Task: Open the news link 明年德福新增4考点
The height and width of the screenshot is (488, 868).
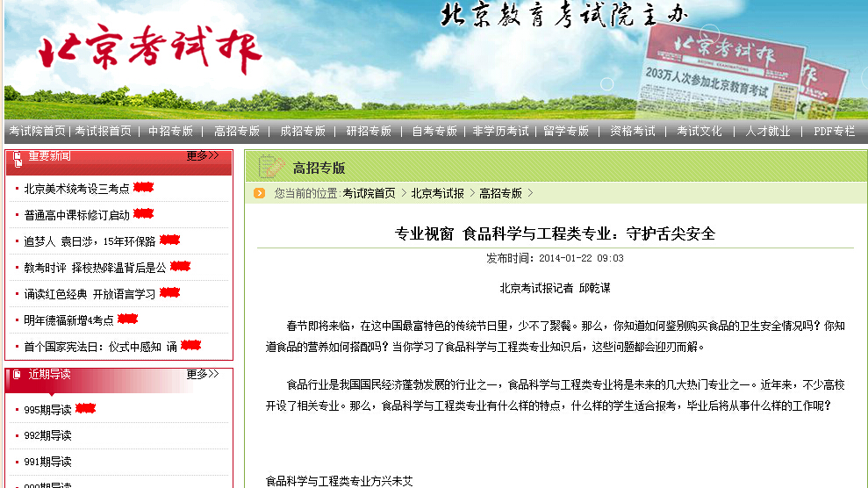Action: 68,319
